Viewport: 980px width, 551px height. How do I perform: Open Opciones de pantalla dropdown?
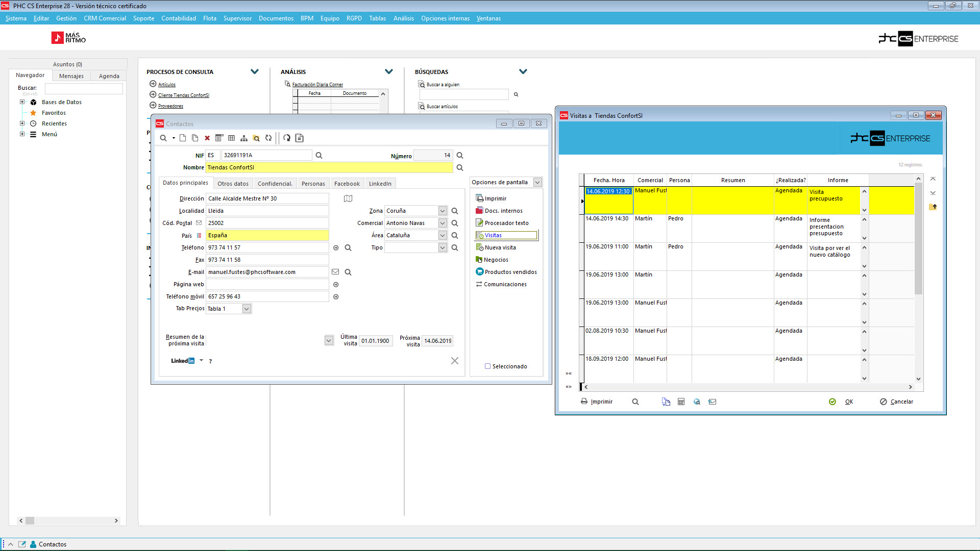pos(537,183)
